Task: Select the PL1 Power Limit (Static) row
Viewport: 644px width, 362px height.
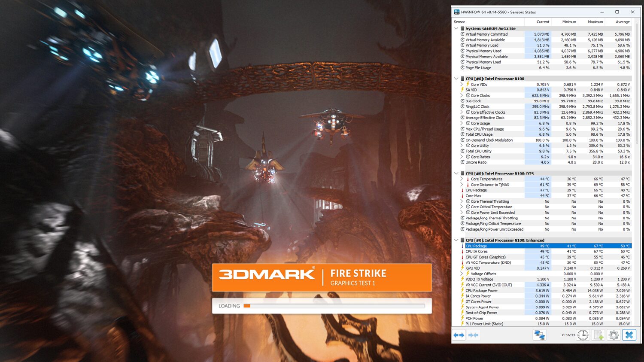Action: (x=545, y=324)
